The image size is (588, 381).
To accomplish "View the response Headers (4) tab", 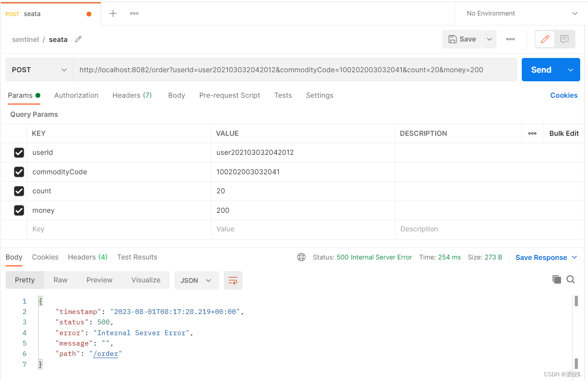I will (87, 257).
